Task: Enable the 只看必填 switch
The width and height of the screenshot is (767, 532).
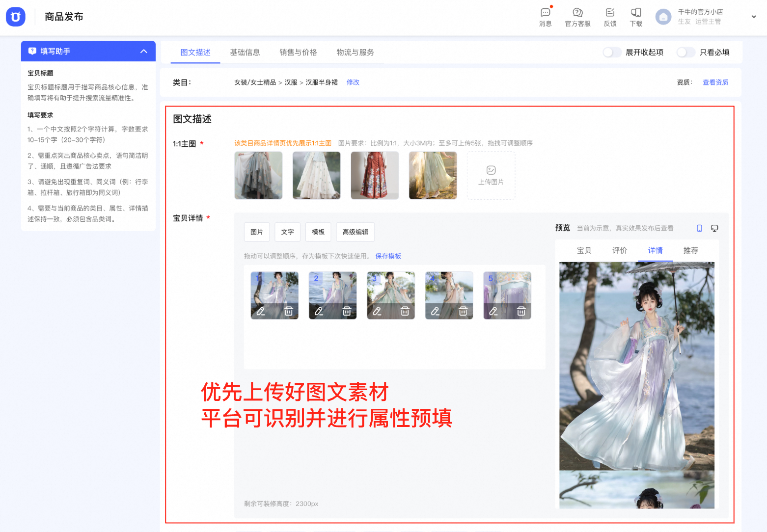Action: click(685, 53)
